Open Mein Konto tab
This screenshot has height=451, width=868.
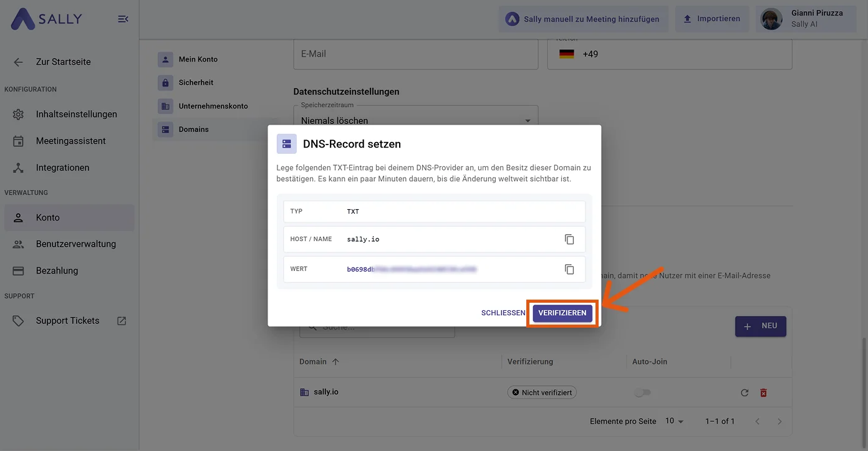point(215,59)
